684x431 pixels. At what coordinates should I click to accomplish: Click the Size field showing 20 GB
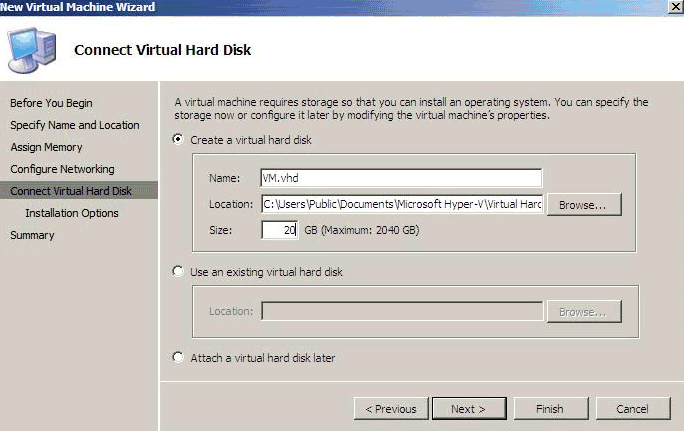(x=279, y=230)
